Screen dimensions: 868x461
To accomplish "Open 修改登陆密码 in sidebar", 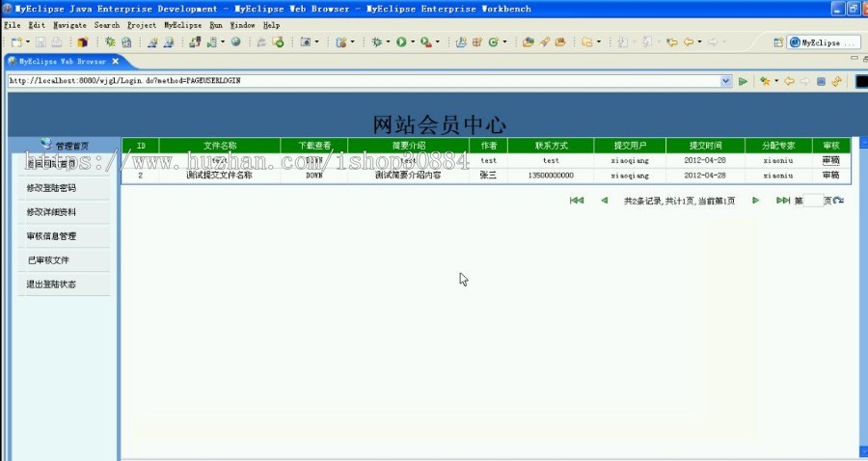I will [x=51, y=188].
